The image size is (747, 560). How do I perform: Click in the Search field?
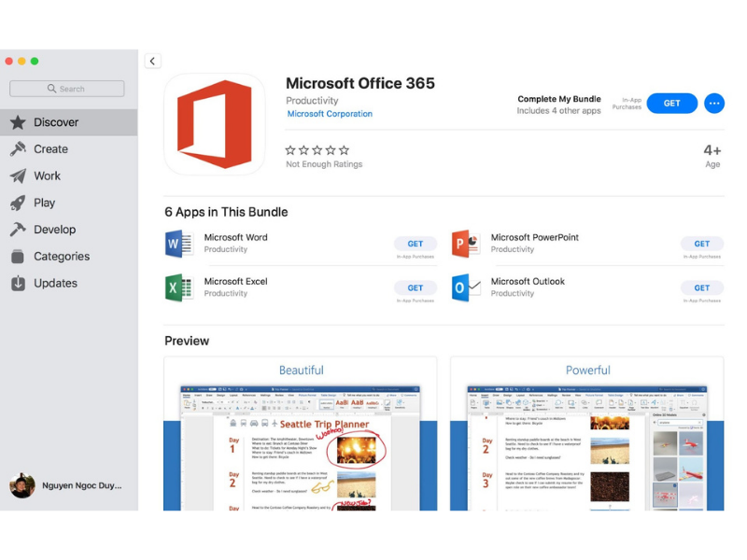[66, 89]
